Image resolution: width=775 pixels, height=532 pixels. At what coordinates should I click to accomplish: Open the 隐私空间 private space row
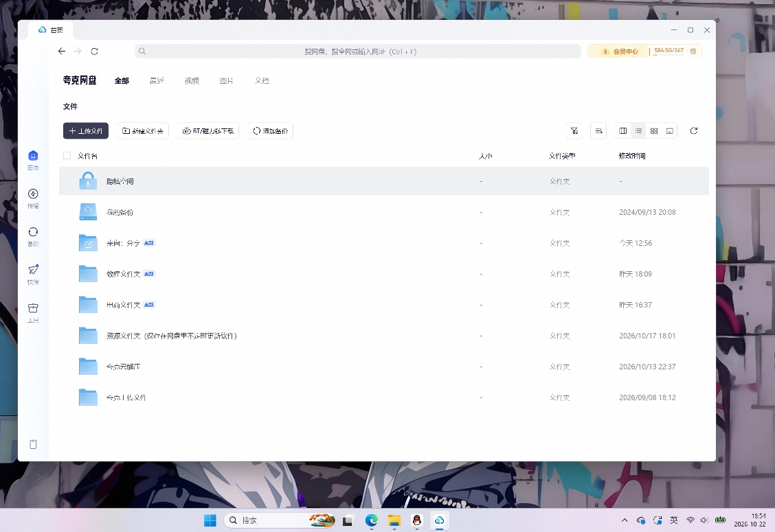(384, 181)
